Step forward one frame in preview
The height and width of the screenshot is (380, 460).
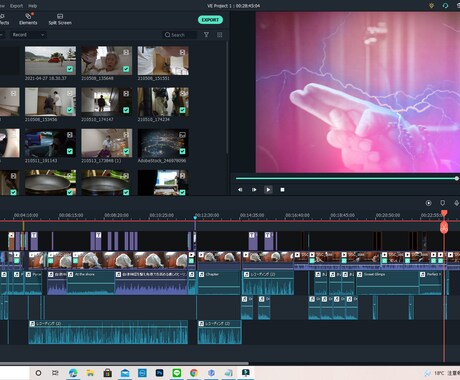254,190
